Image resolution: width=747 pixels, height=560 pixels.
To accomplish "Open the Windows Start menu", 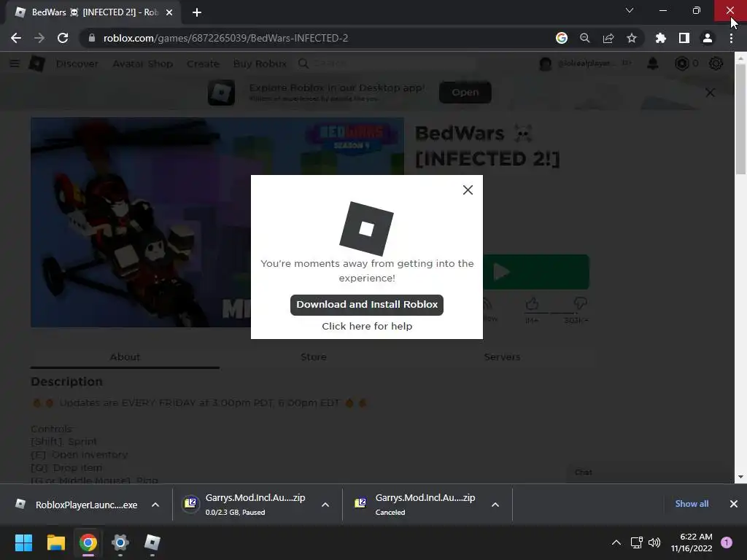I will pos(23,542).
